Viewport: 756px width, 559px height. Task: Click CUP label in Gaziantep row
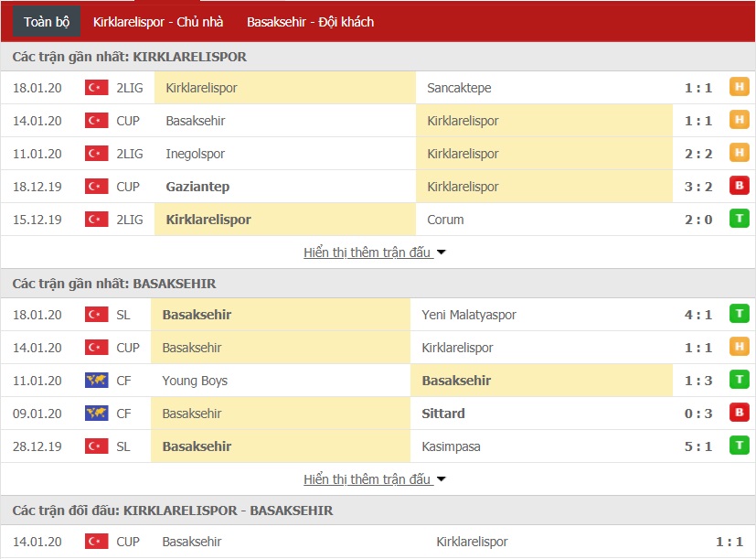pos(128,187)
